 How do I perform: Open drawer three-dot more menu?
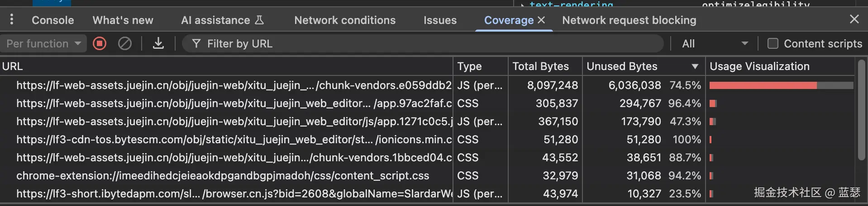click(x=12, y=19)
